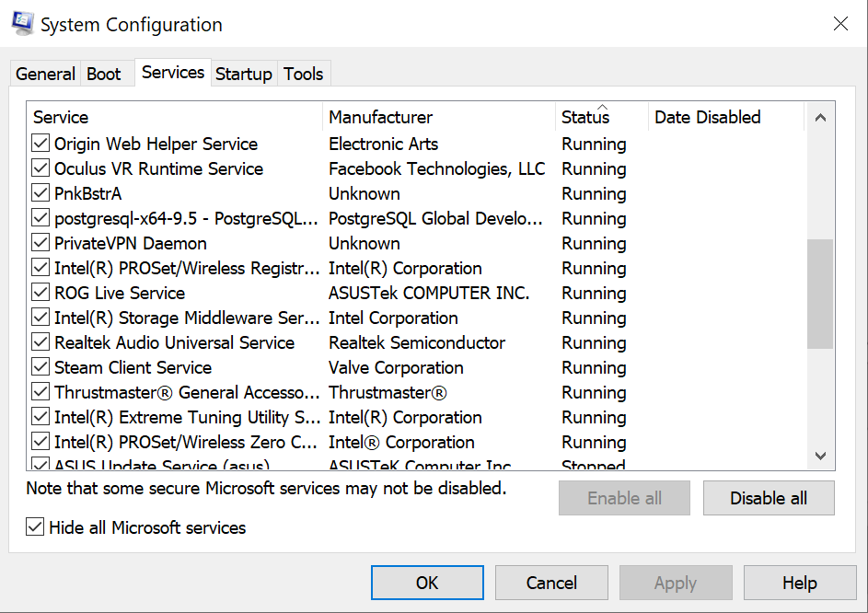This screenshot has width=868, height=613.
Task: Sort by Date Disabled column header
Action: tap(725, 117)
